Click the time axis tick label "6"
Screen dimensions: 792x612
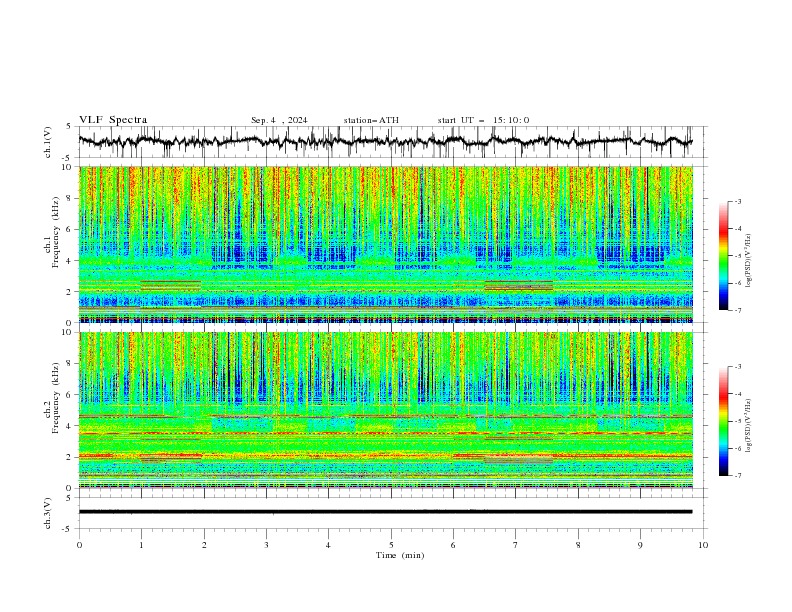click(453, 545)
